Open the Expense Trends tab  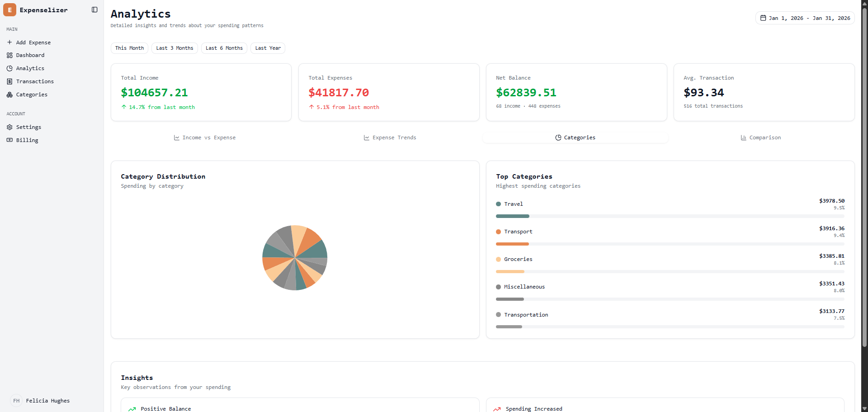(x=389, y=137)
